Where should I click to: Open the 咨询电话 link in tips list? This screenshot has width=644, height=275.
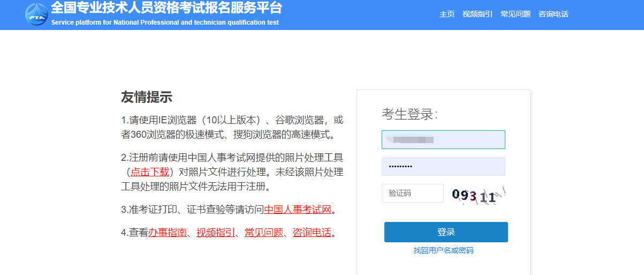pos(312,233)
